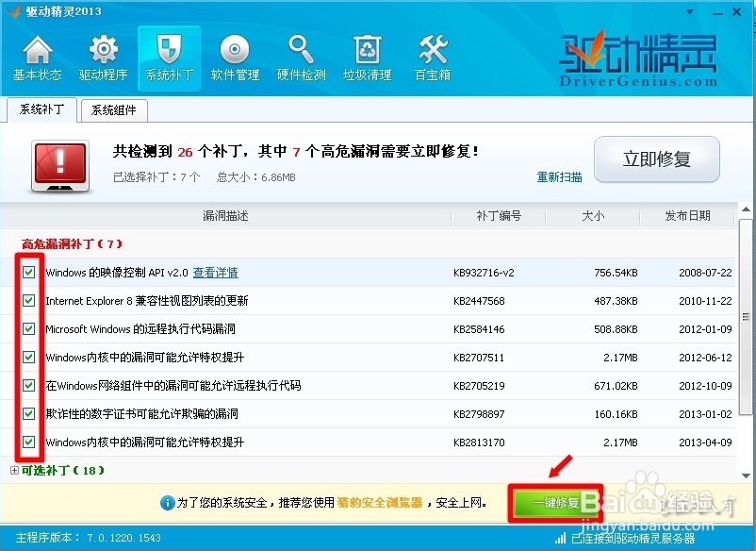Minimize the 驱动精灵2013 window

[x=717, y=12]
